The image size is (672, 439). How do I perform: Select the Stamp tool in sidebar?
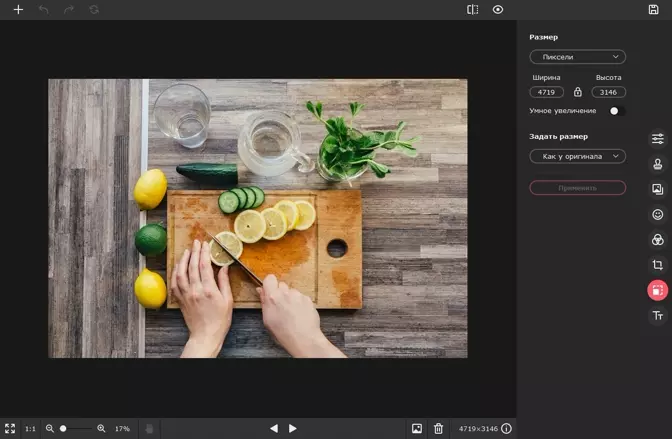click(x=657, y=164)
